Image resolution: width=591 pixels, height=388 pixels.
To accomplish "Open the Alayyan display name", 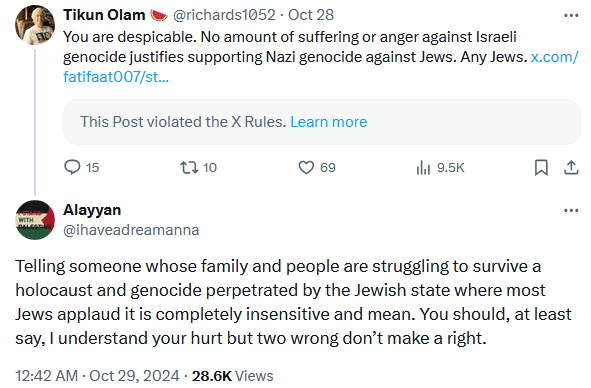I will click(x=92, y=210).
